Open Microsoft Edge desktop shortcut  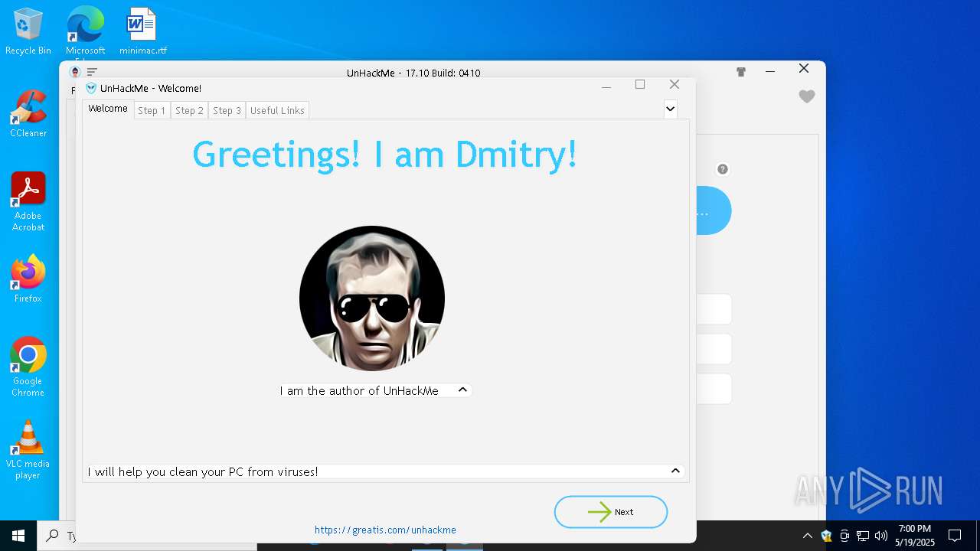point(85,32)
